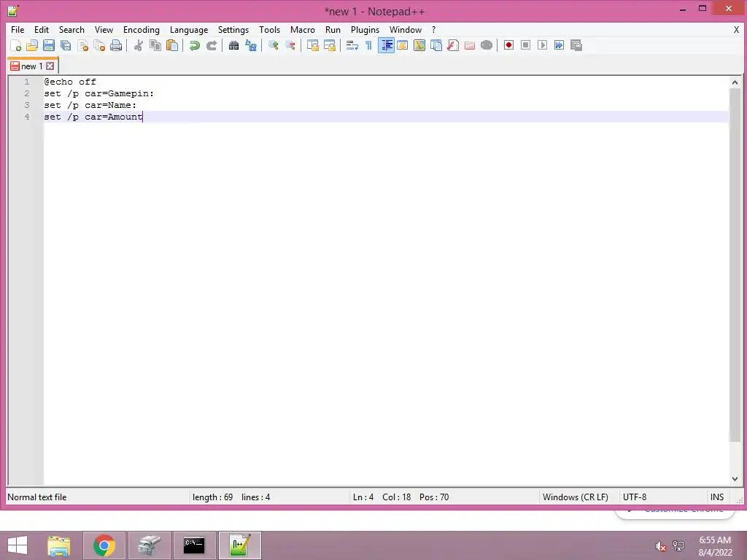
Task: Click the Close document toolbar icon
Action: 82,45
